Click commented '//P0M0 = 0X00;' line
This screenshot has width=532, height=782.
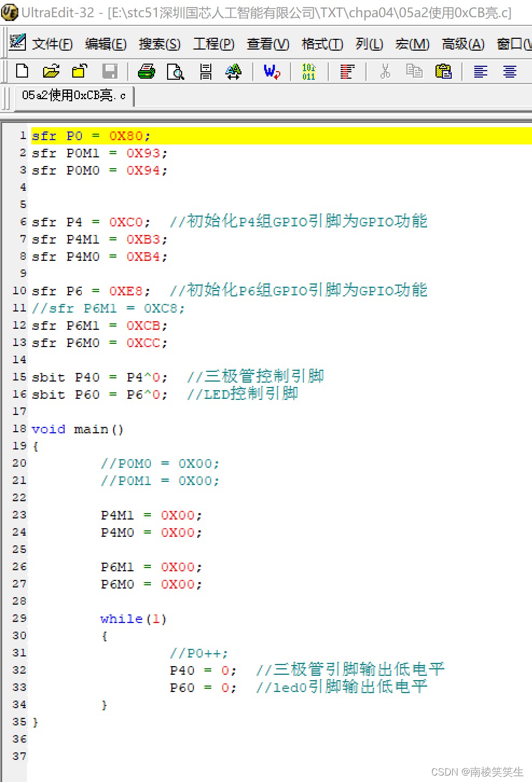[160, 463]
